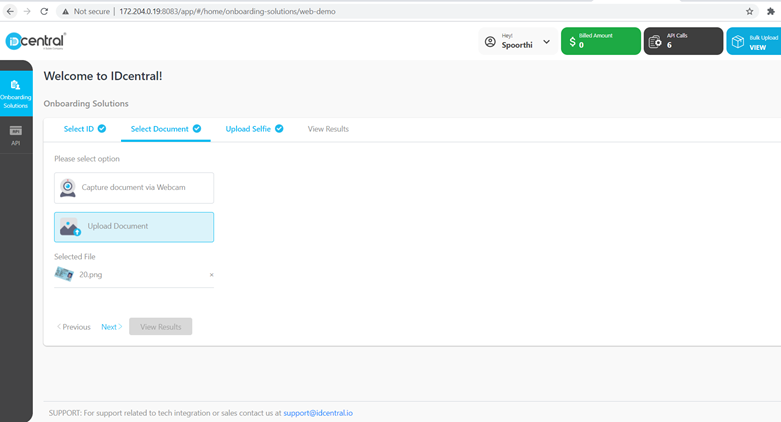Viewport: 781px width, 422px height.
Task: Open the API Calls dark card
Action: pos(683,41)
